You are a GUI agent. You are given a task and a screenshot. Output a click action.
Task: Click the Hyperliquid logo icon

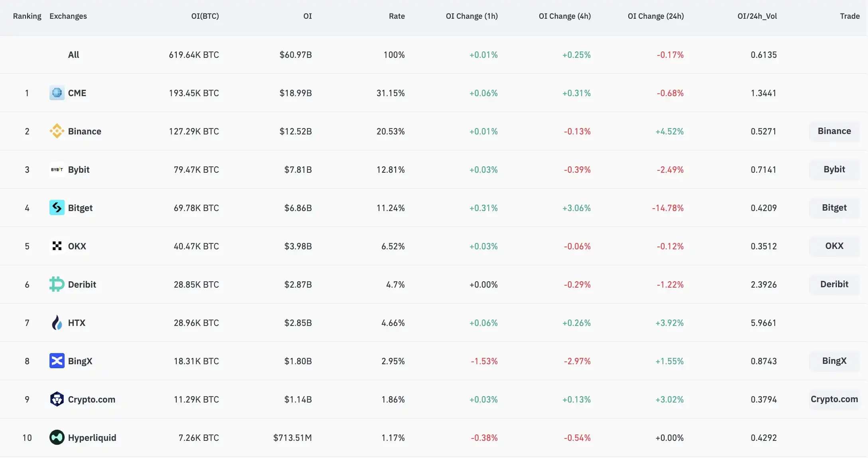57,438
